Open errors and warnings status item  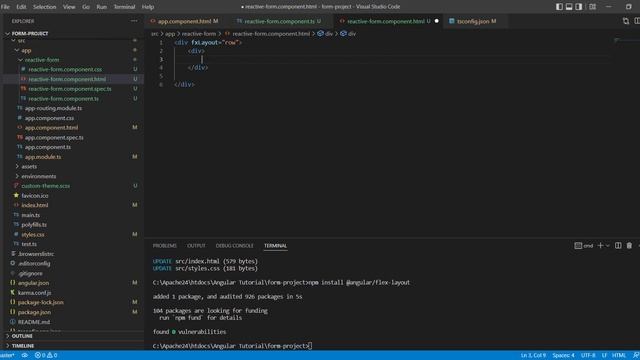pos(46,356)
